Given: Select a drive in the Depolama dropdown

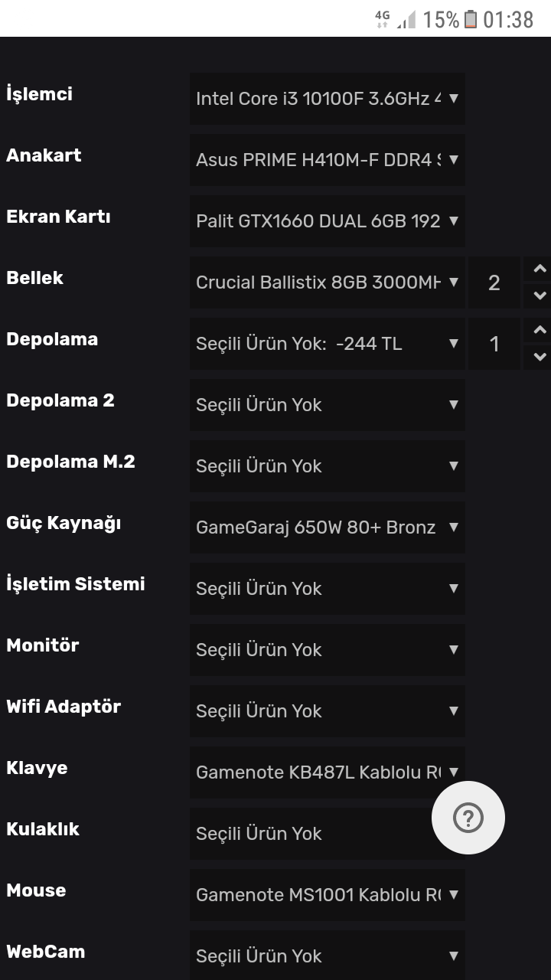Looking at the screenshot, I should (327, 344).
